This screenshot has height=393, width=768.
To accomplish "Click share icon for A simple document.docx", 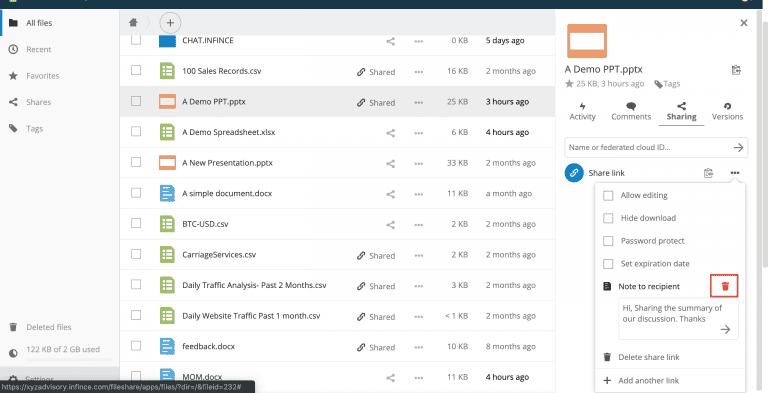I will [x=390, y=194].
